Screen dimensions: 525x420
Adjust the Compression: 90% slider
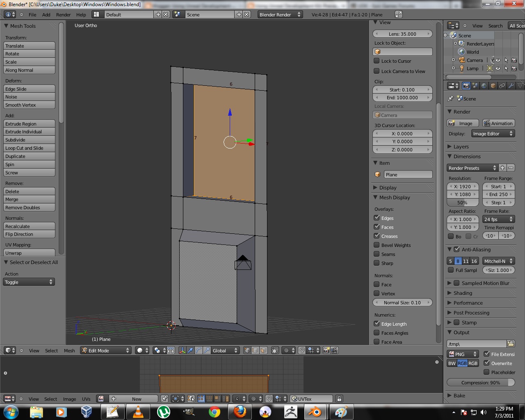(480, 382)
